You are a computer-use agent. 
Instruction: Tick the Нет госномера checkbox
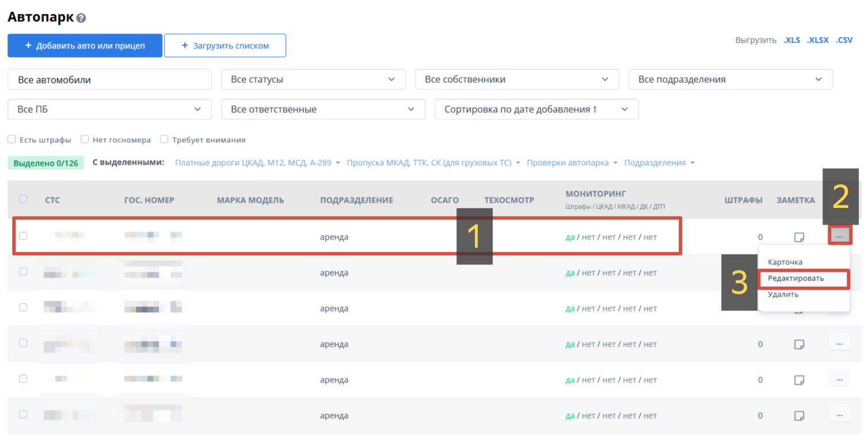click(x=85, y=139)
